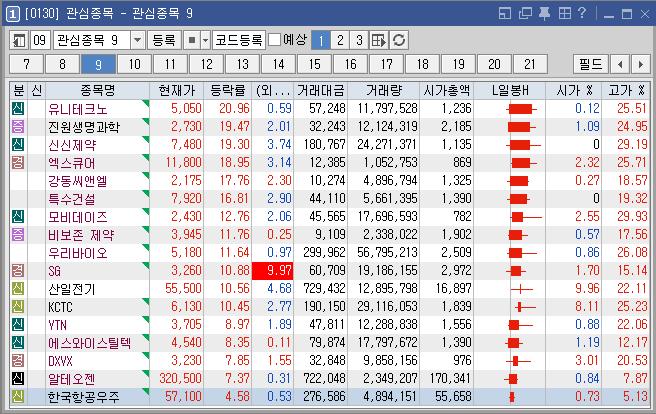
Task: Click the 신 badge icon for 한국항공우주
Action: pyautogui.click(x=18, y=396)
